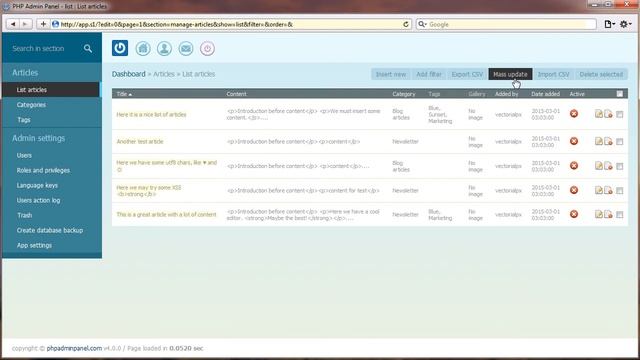
Task: Delete 'This is a great article' row
Action: pos(608,215)
